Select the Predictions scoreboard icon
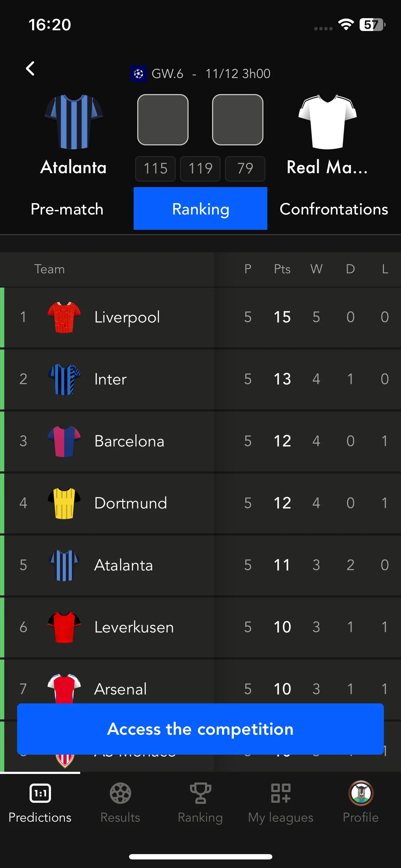401x868 pixels. 40,794
